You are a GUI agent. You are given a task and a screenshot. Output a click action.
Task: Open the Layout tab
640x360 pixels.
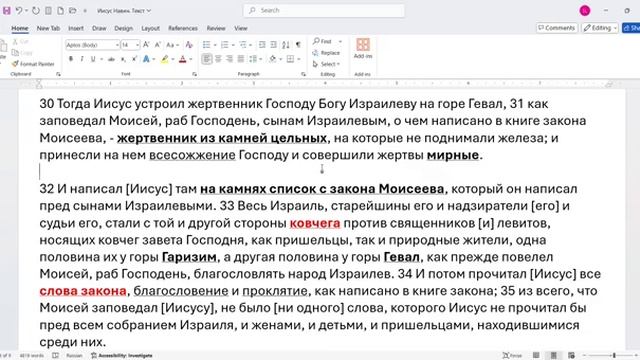tap(150, 28)
